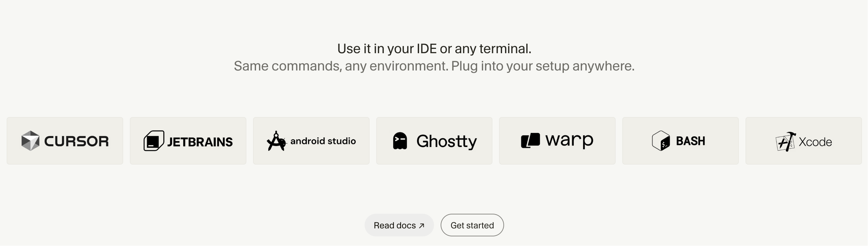Click the Bash hexagon terminal icon
The image size is (868, 246).
pos(661,141)
